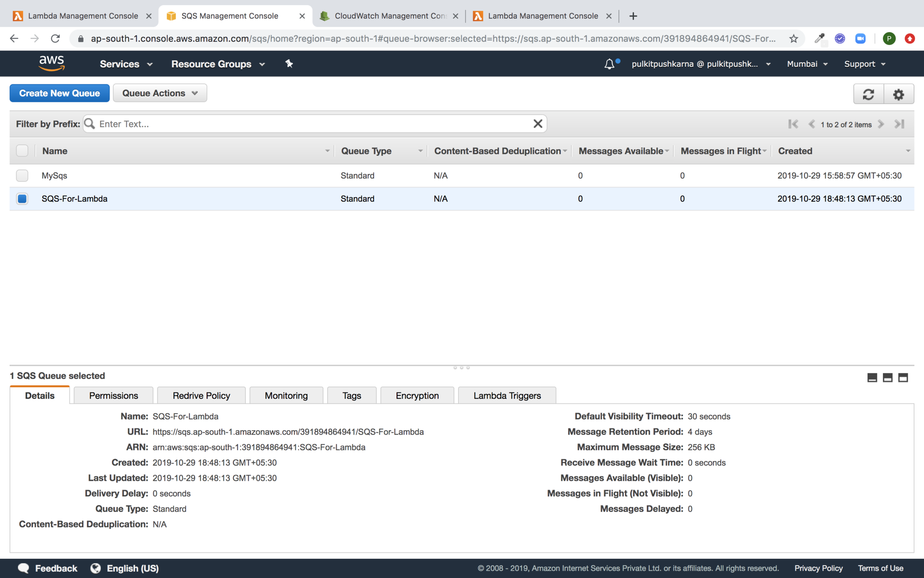Toggle the select-all queues header checkbox
Viewport: 924px width, 578px height.
point(22,151)
